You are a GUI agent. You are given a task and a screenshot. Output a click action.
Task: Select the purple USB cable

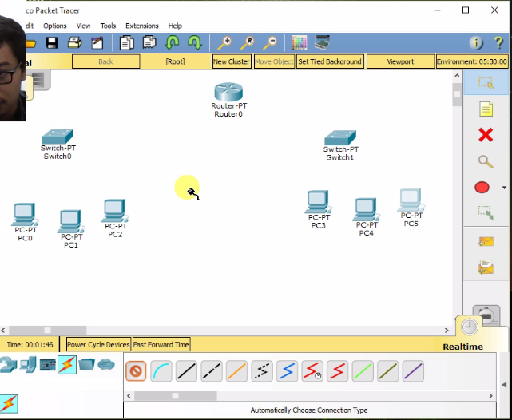413,371
